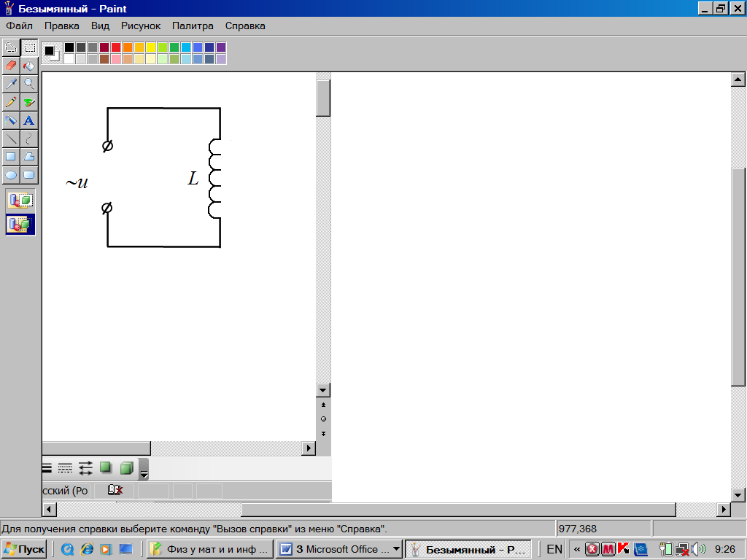The width and height of the screenshot is (747, 560).
Task: Choose the straight Line tool
Action: point(11,139)
